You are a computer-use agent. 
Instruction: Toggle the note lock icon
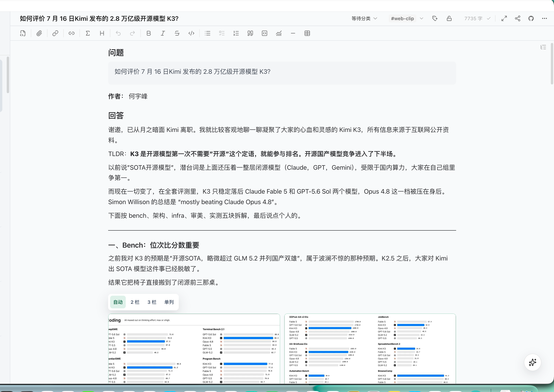pyautogui.click(x=449, y=19)
